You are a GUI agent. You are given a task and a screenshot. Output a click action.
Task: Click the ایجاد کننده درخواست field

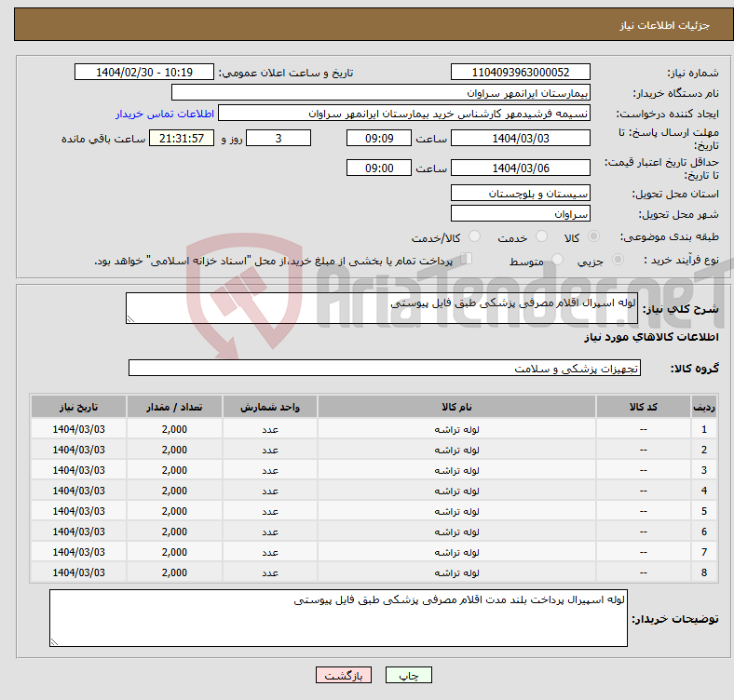point(404,114)
